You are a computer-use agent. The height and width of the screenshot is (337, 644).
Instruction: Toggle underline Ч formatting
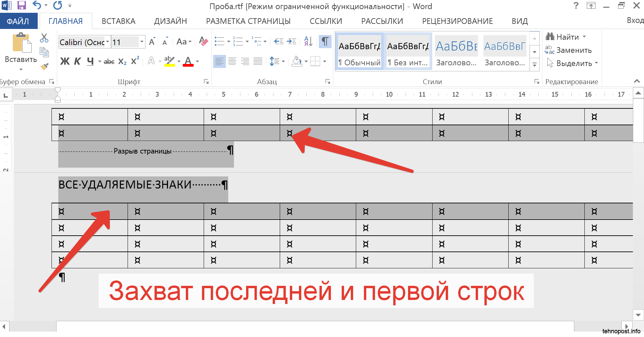click(90, 61)
